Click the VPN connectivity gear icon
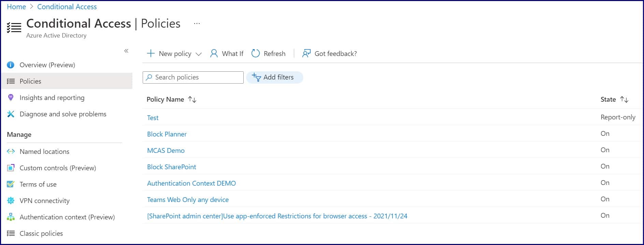 [x=11, y=201]
